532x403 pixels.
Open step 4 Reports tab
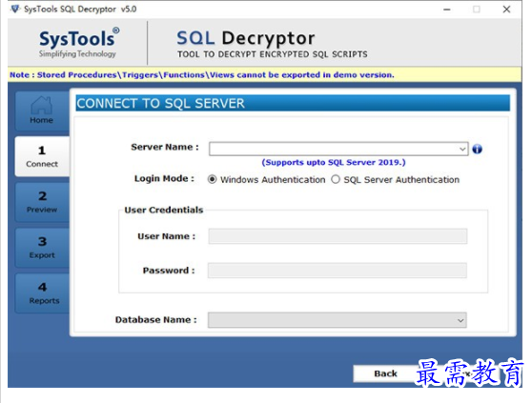pos(42,293)
